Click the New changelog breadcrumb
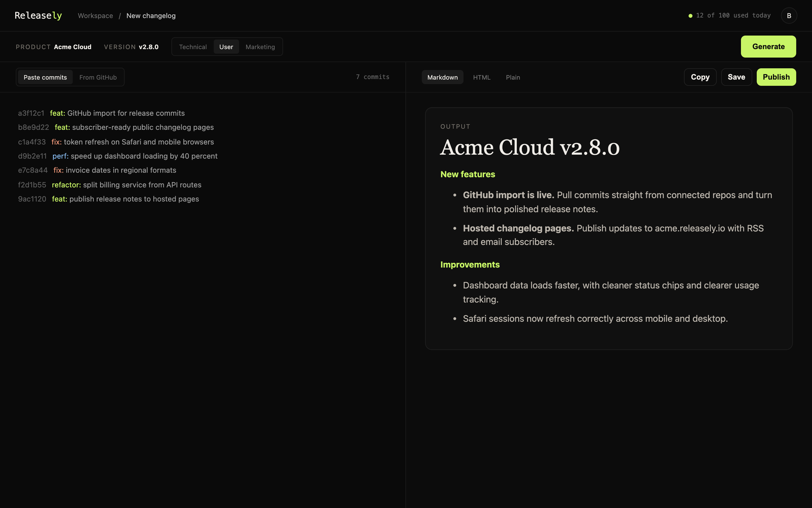 point(151,16)
